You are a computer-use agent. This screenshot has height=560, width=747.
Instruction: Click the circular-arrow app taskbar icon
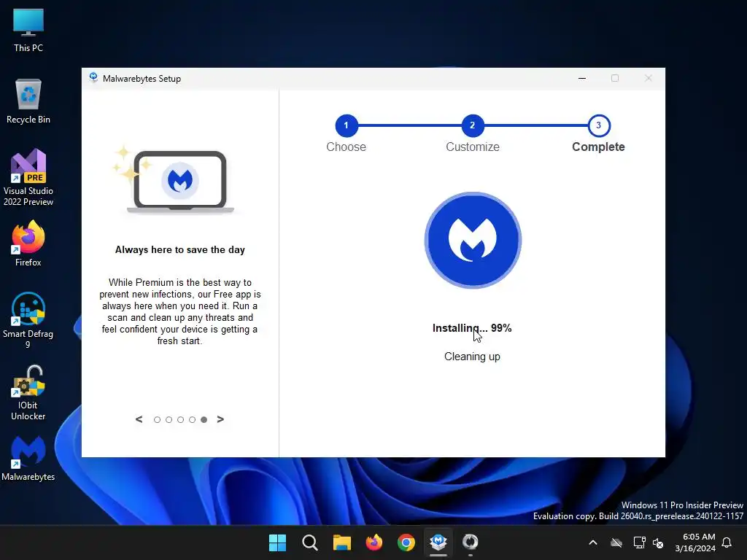(471, 542)
